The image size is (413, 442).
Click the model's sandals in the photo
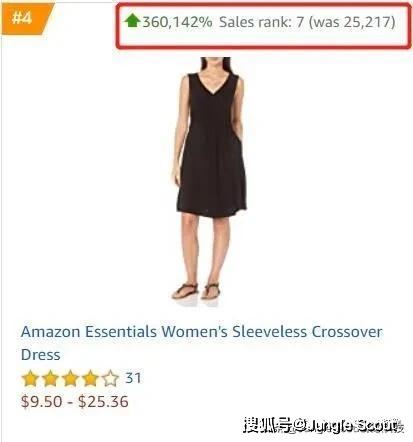pos(196,291)
